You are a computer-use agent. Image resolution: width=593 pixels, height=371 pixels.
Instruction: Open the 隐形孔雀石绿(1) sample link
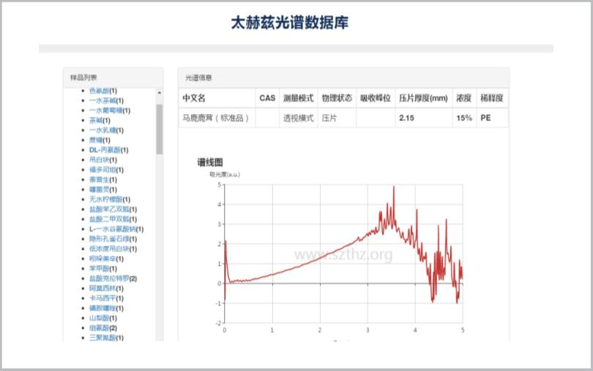click(x=113, y=239)
